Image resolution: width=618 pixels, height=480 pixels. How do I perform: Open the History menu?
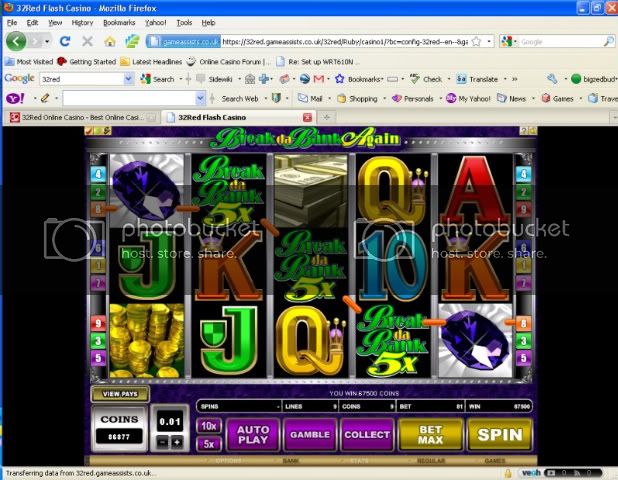tap(82, 22)
